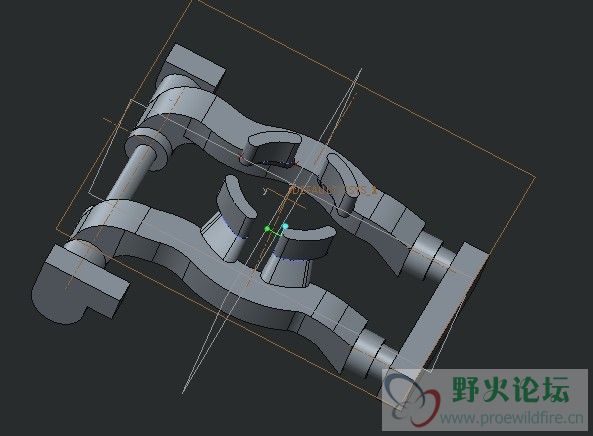Select the rectangular block at the top left
This screenshot has width=593, height=436.
194,67
